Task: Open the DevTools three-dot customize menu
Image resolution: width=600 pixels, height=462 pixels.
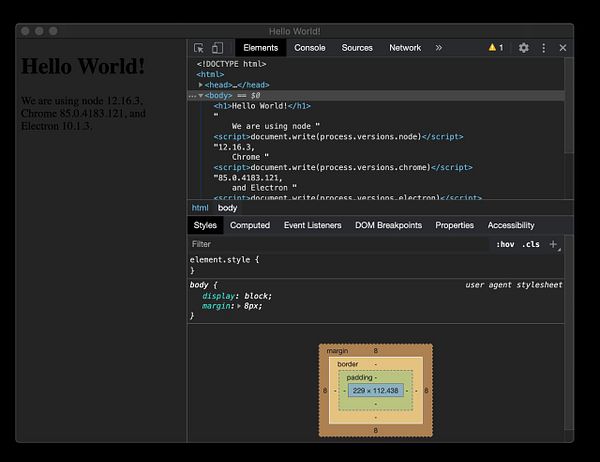Action: 543,48
